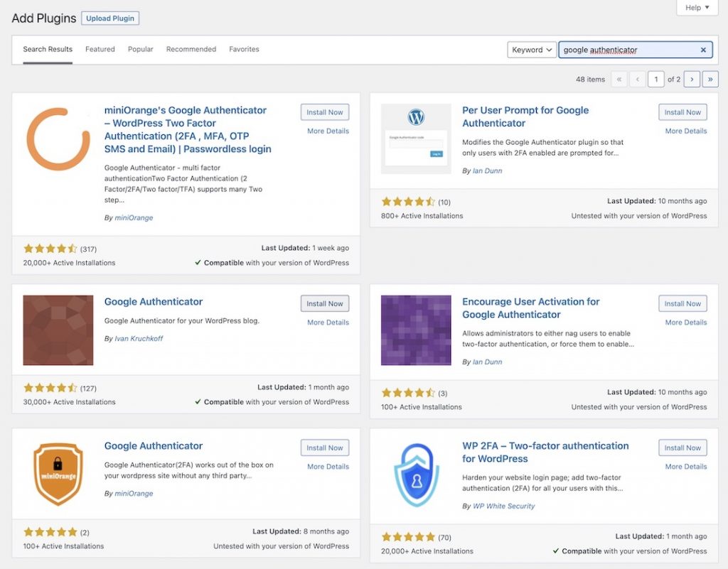Open the Recommended tab
Viewport: 728px width, 569px height.
(x=191, y=49)
